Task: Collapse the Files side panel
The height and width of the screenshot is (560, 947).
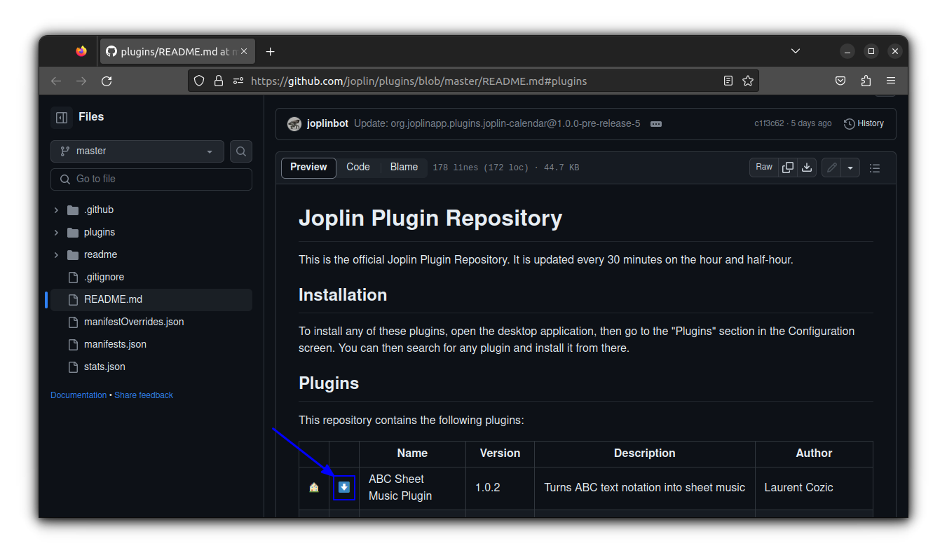Action: [x=62, y=117]
